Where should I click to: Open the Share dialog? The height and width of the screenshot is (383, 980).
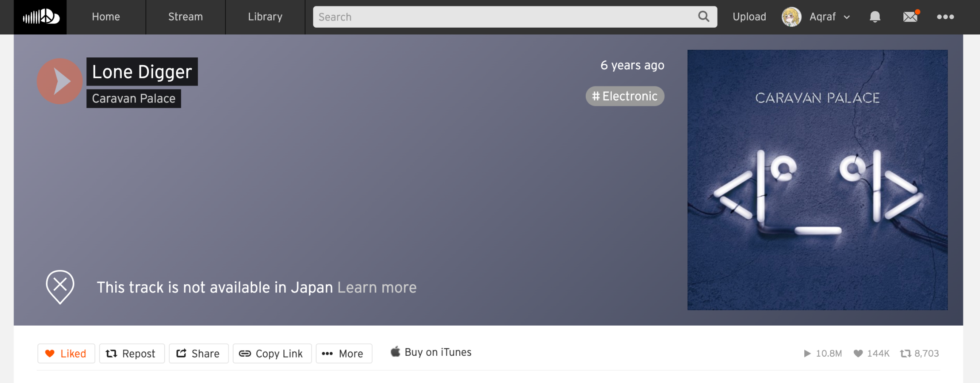pos(198,353)
